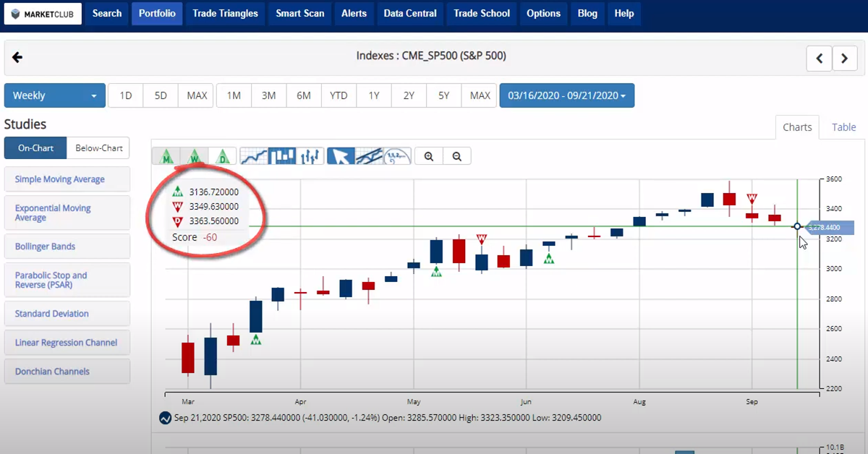Open the Weekly interval dropdown
Viewport: 868px width, 454px height.
(54, 95)
